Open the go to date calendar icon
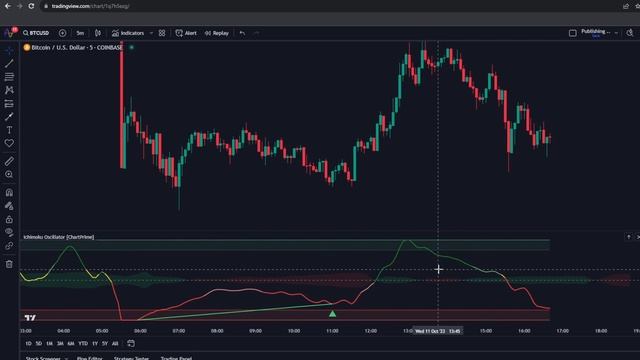The image size is (640, 360). pos(131,344)
